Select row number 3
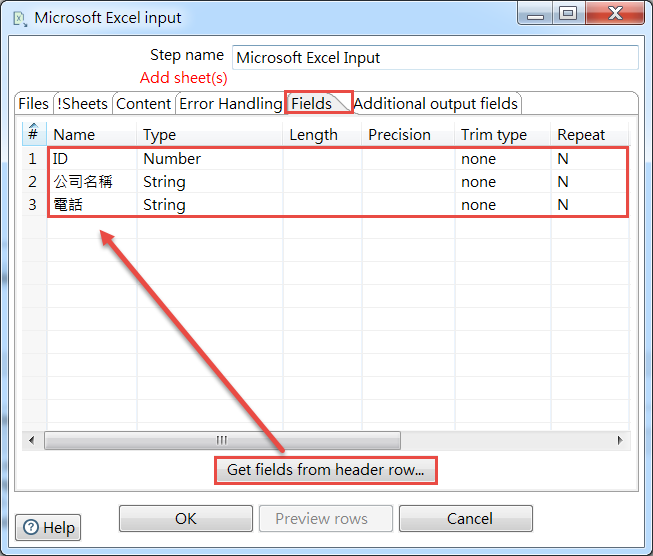Viewport: 653px width, 556px height. (x=33, y=204)
